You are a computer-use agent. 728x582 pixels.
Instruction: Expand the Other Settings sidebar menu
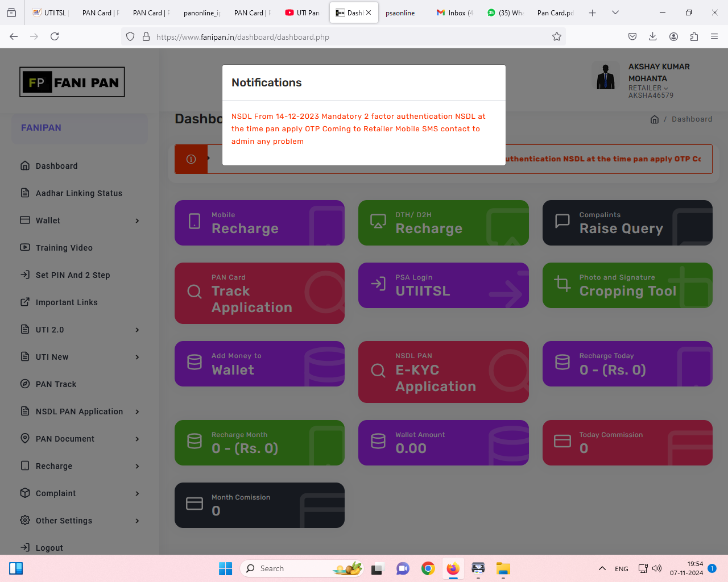click(80, 521)
